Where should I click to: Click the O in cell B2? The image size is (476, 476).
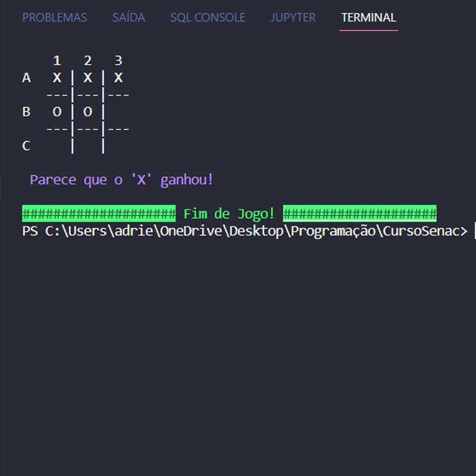pos(87,112)
